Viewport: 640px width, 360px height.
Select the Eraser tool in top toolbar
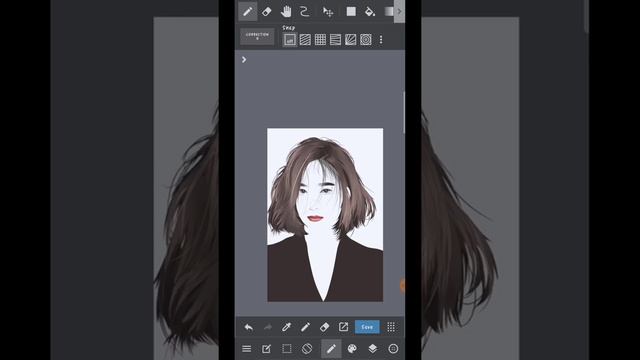click(267, 11)
